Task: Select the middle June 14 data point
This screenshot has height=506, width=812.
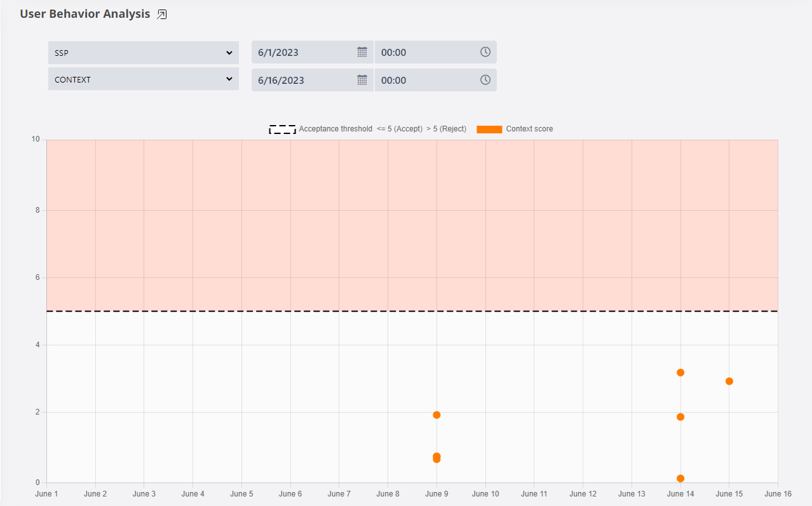Action: (680, 417)
